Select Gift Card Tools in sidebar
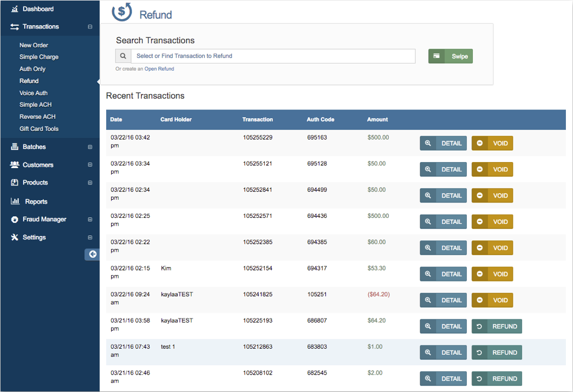Screen dimensions: 573x392 click(39, 129)
